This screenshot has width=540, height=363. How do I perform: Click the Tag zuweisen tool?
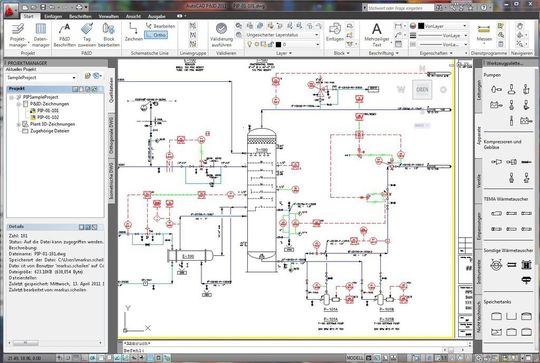coord(87,35)
